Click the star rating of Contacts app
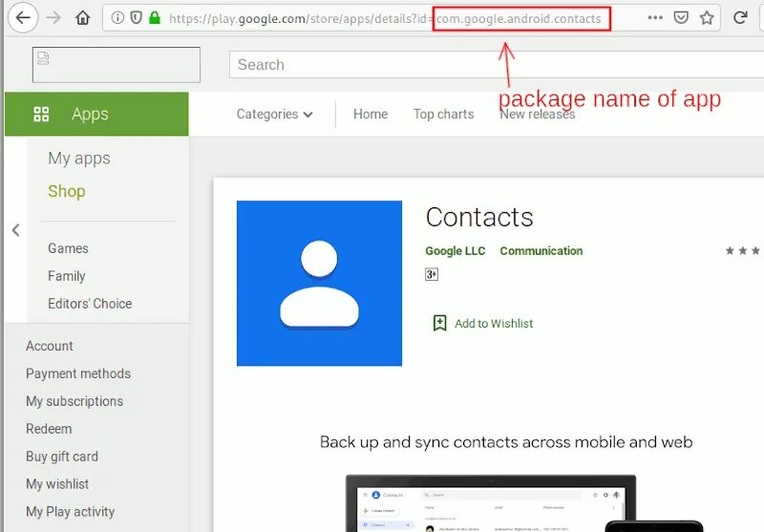This screenshot has height=532, width=764. click(x=743, y=250)
